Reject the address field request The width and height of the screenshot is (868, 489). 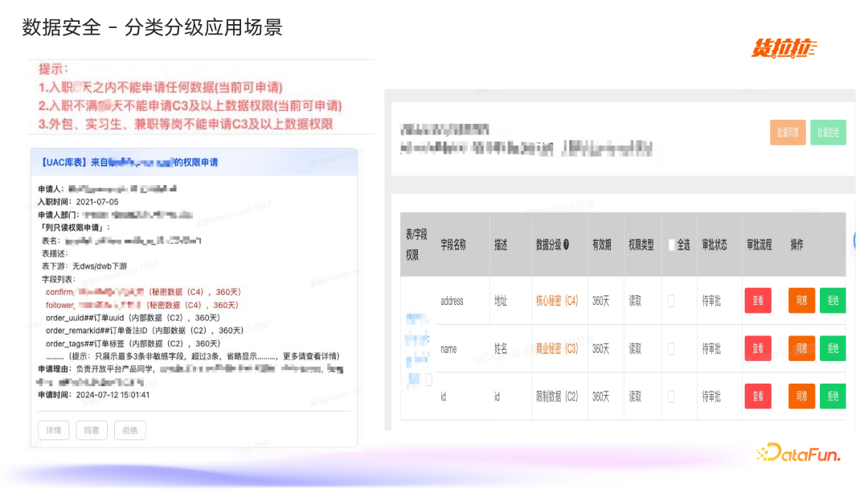833,301
